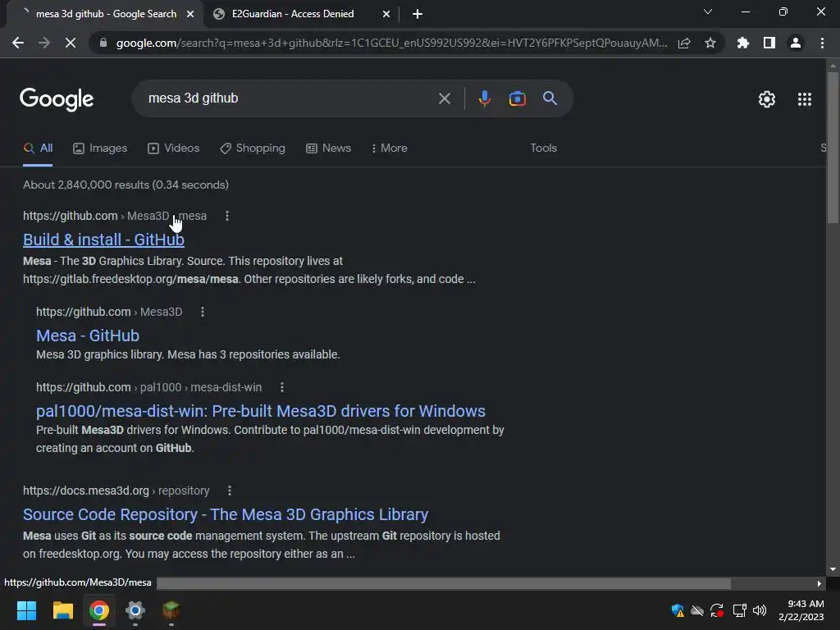The image size is (840, 630).
Task: Open Google Chrome in the taskbar
Action: 99,610
